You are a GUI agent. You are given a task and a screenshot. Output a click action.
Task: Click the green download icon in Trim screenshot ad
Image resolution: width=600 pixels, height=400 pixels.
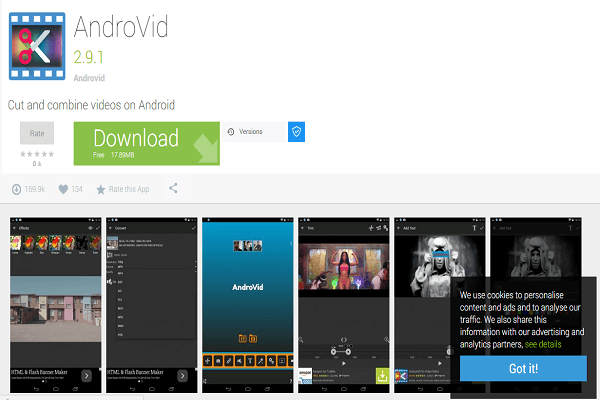tap(382, 376)
